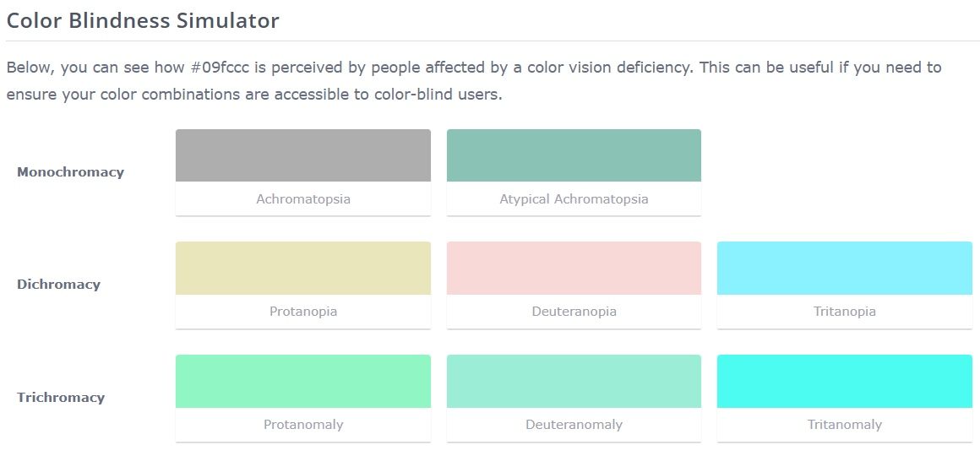Click the mint Deuteranomaly color swatch
This screenshot has height=456, width=980.
point(574,382)
